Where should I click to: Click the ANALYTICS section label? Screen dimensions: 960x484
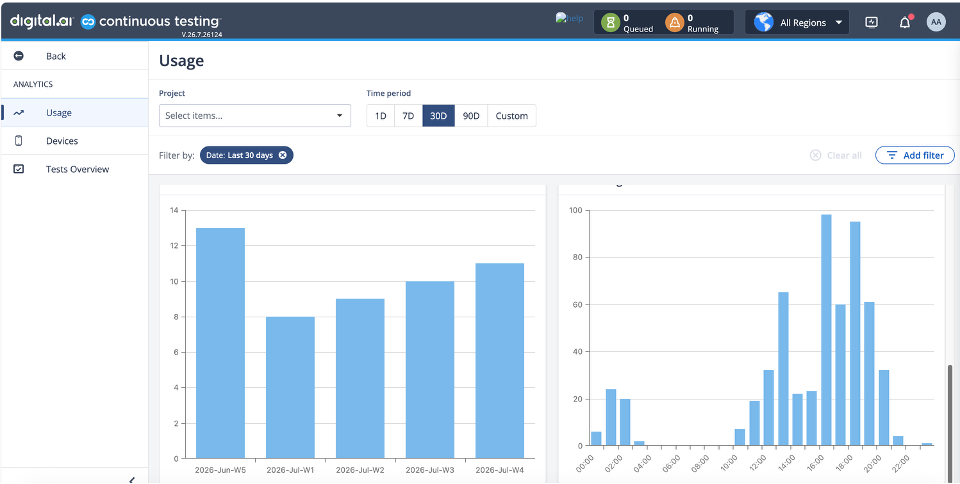click(32, 84)
